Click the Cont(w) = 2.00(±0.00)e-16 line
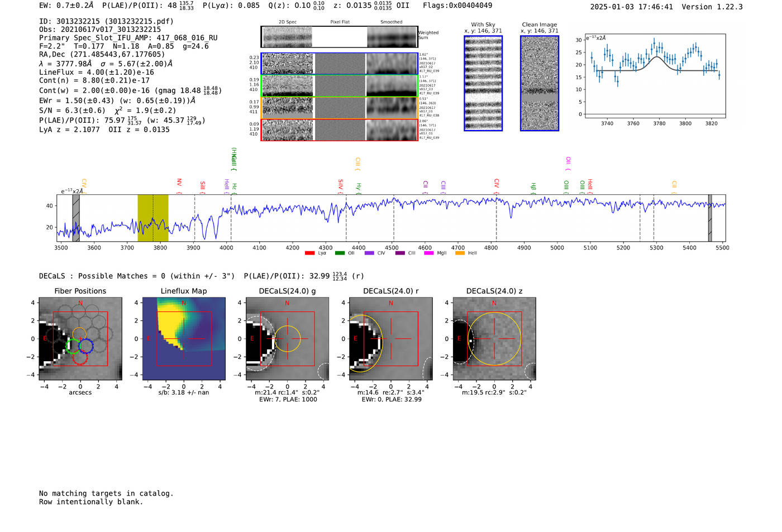This screenshot has height=532, width=782. click(x=130, y=90)
